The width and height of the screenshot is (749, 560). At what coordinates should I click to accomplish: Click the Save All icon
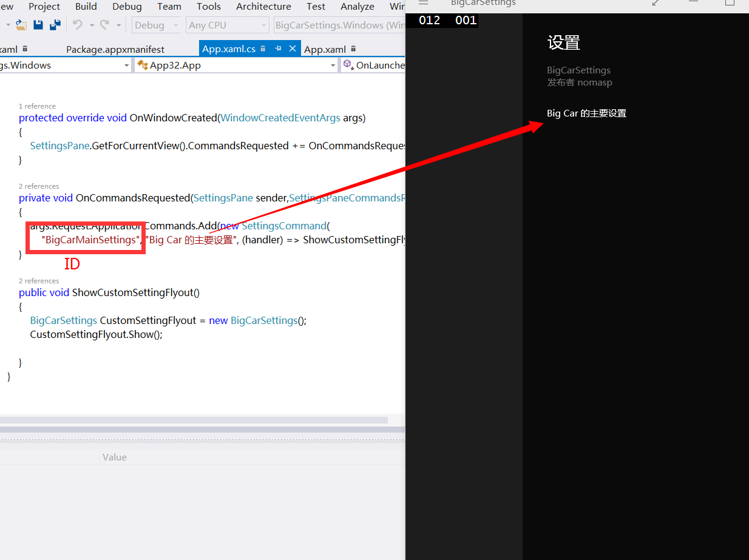(55, 25)
